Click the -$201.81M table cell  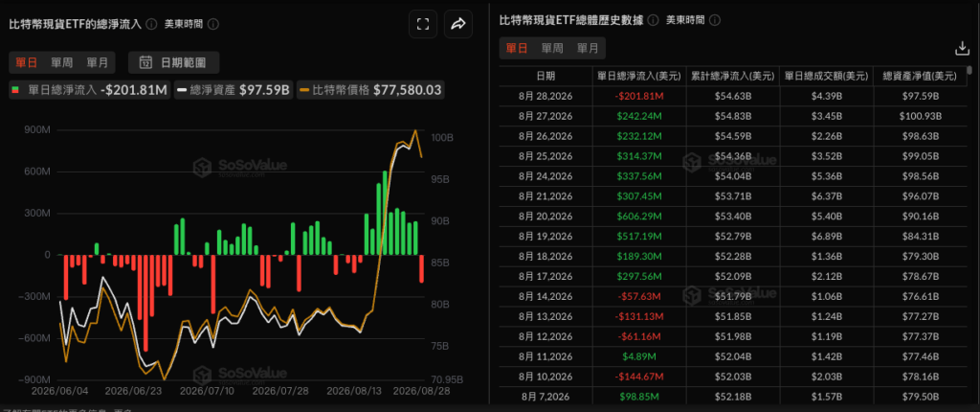click(638, 97)
